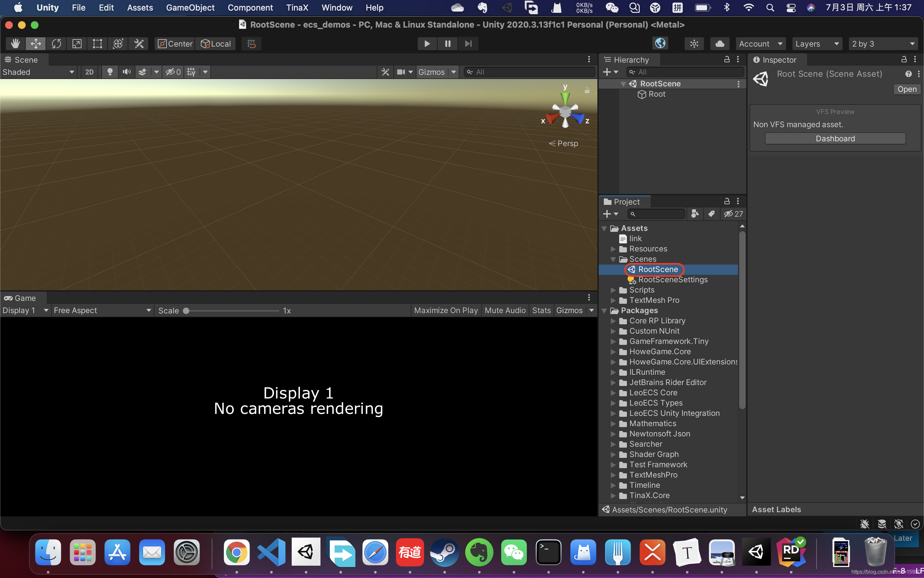Click the Dashboard button
Image resolution: width=924 pixels, height=578 pixels.
835,138
